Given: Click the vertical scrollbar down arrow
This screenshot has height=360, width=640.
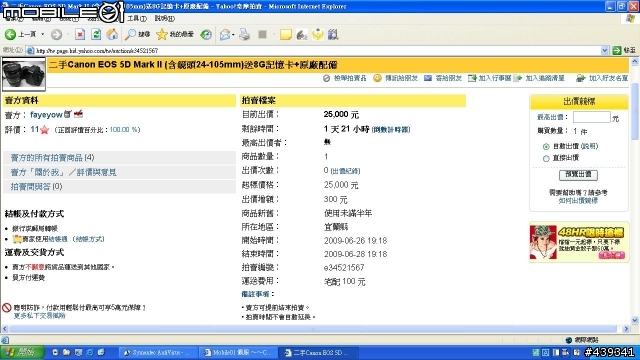Looking at the screenshot, I should [635, 321].
